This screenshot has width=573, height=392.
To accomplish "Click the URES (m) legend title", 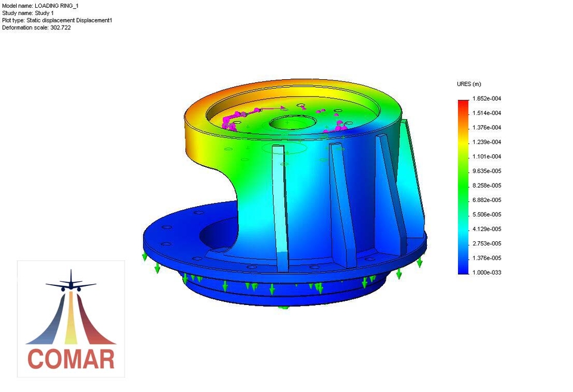I will pyautogui.click(x=469, y=84).
